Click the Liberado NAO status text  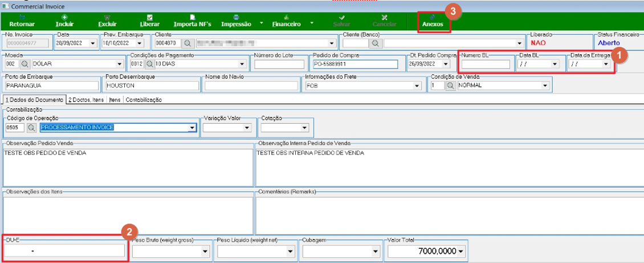click(537, 43)
